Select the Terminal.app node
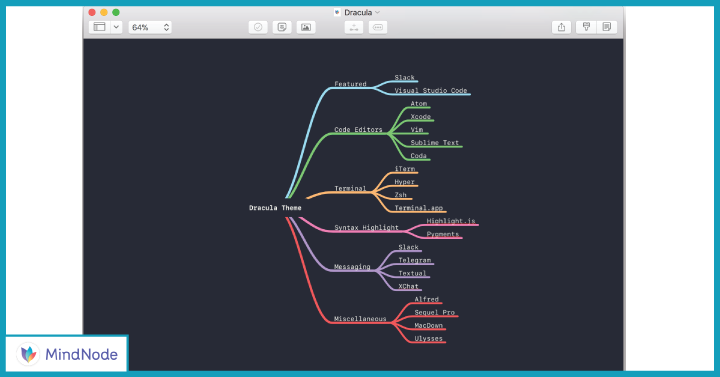This screenshot has width=720, height=377. click(x=419, y=208)
